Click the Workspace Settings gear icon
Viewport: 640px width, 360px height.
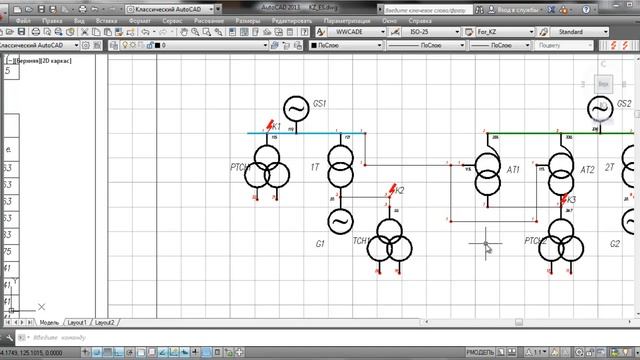[x=86, y=45]
